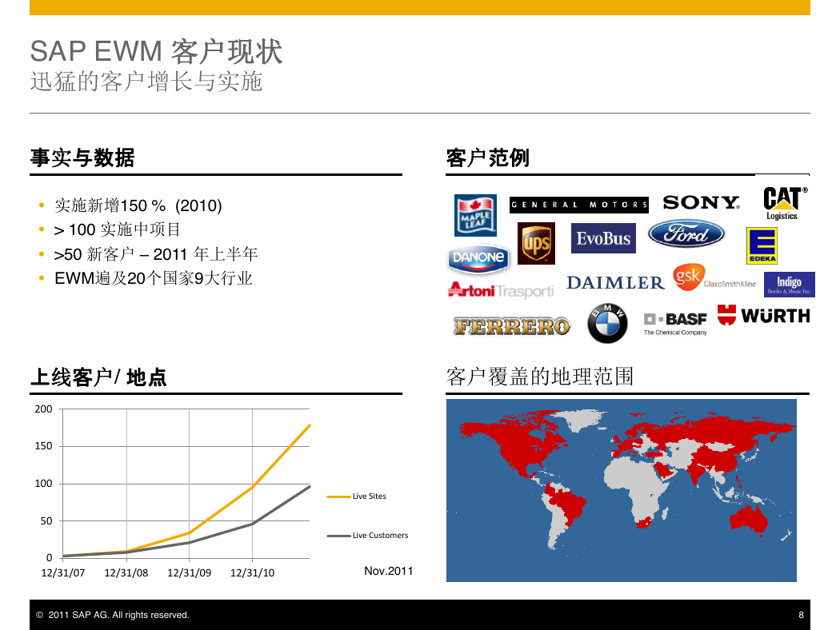Click the "上线客户/ 地点" heading
840x630 pixels.
point(98,377)
